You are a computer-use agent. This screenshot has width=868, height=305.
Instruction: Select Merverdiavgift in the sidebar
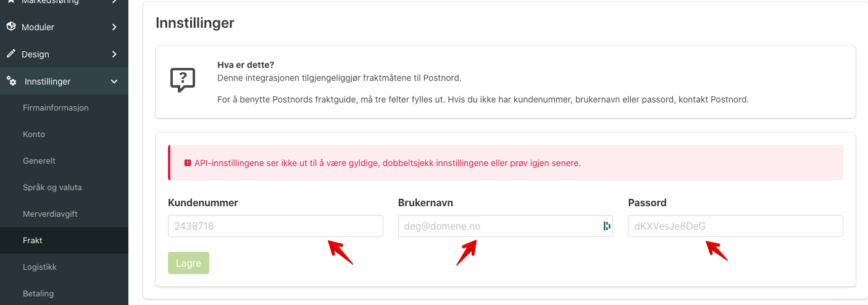click(50, 214)
